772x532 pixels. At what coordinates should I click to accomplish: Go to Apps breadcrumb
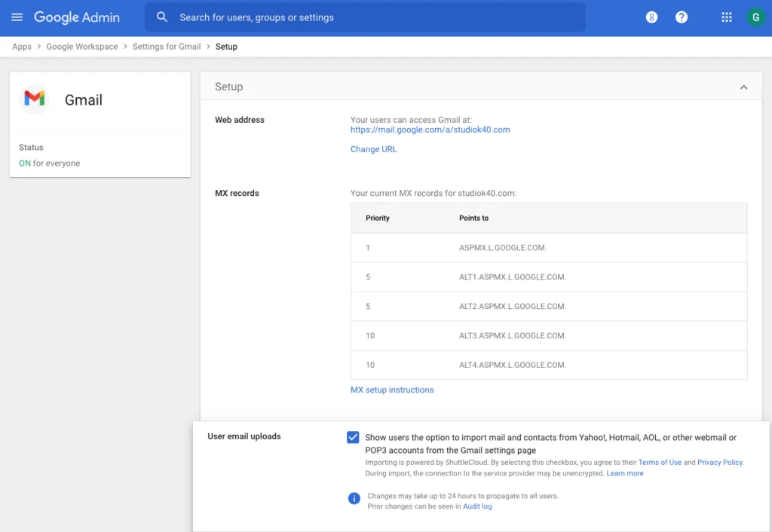[22, 47]
